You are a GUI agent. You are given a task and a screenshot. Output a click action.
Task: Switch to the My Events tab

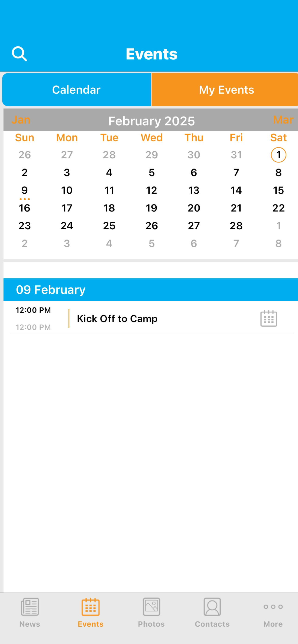tap(225, 89)
